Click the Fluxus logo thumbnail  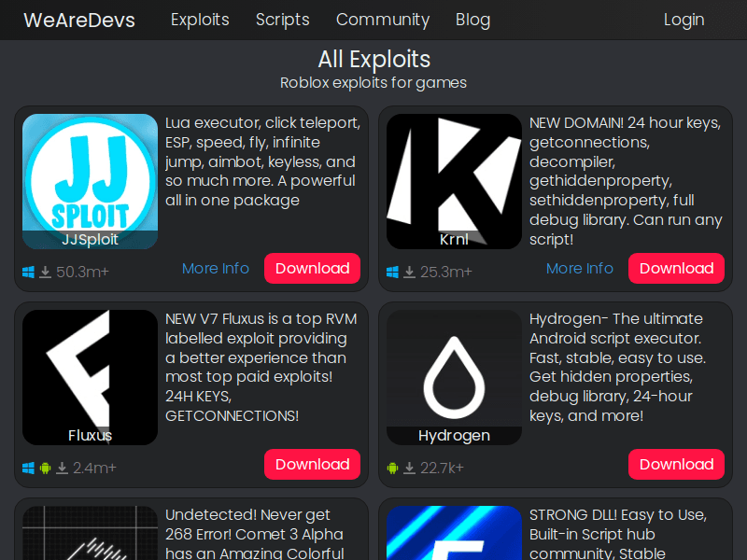coord(90,377)
